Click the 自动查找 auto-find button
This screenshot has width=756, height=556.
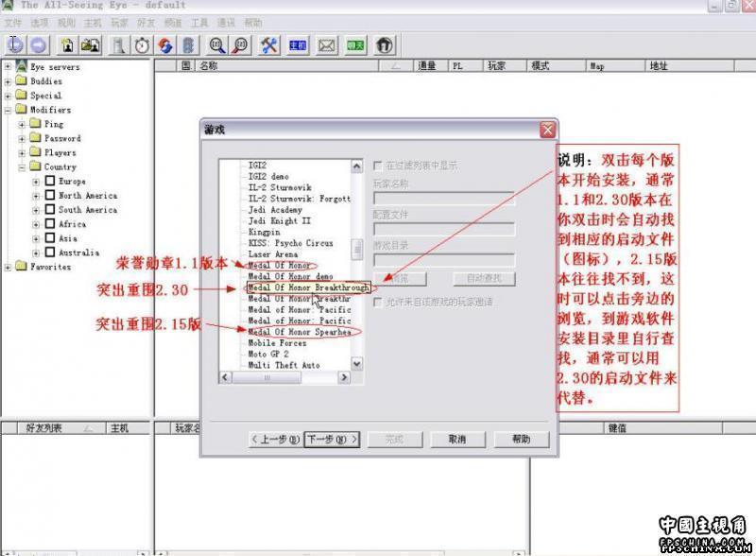[484, 279]
